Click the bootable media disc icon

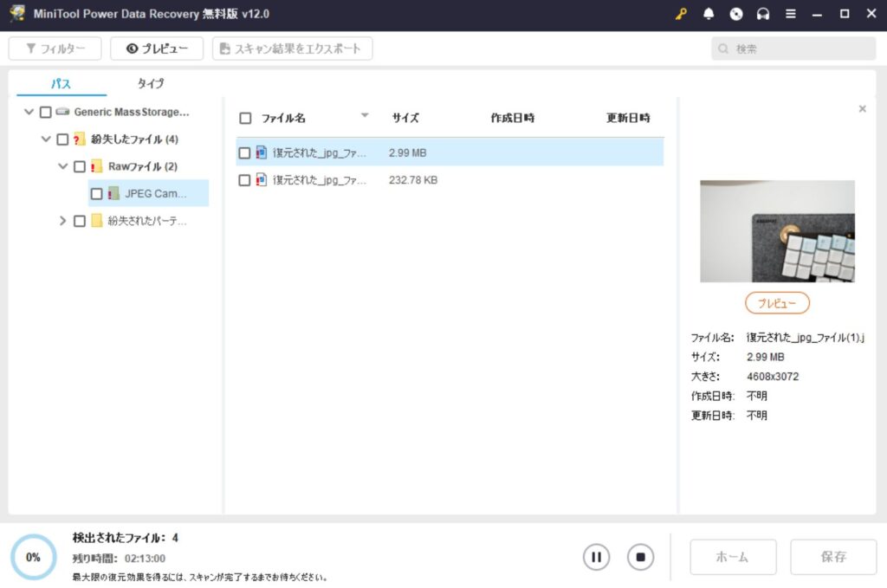click(736, 14)
